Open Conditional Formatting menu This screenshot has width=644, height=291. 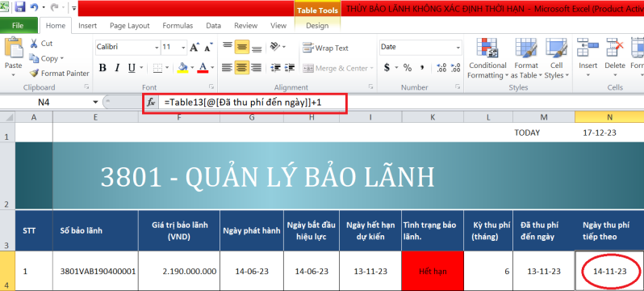(487, 59)
